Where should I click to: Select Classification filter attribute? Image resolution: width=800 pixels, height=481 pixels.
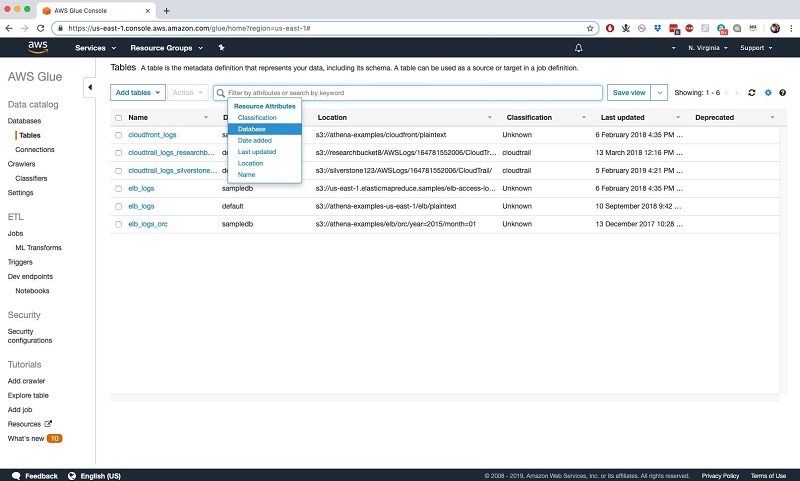257,118
